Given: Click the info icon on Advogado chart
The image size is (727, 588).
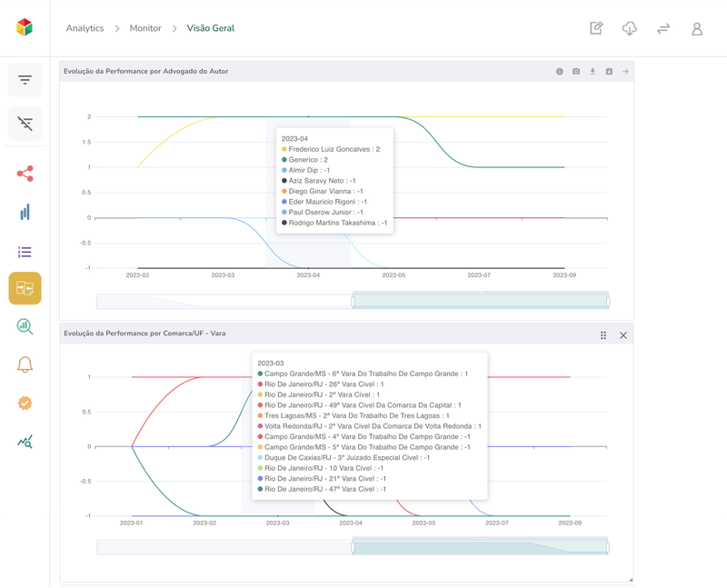Looking at the screenshot, I should coord(560,72).
